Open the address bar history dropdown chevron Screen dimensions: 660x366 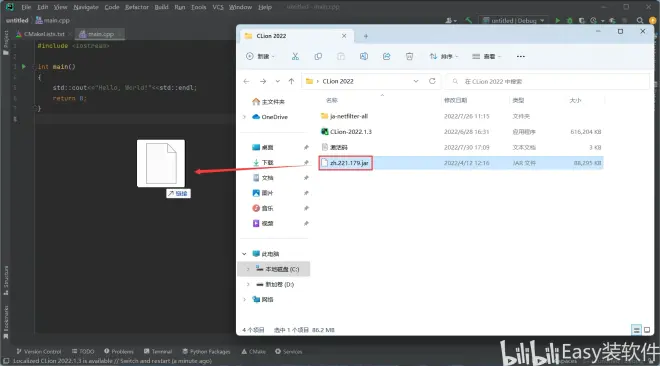click(x=416, y=81)
